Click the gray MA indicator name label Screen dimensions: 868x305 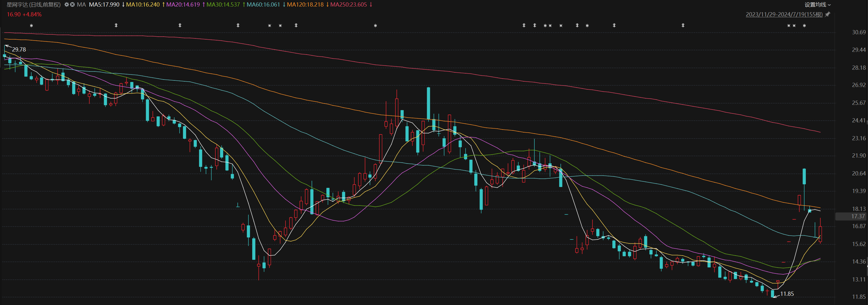[x=81, y=5]
